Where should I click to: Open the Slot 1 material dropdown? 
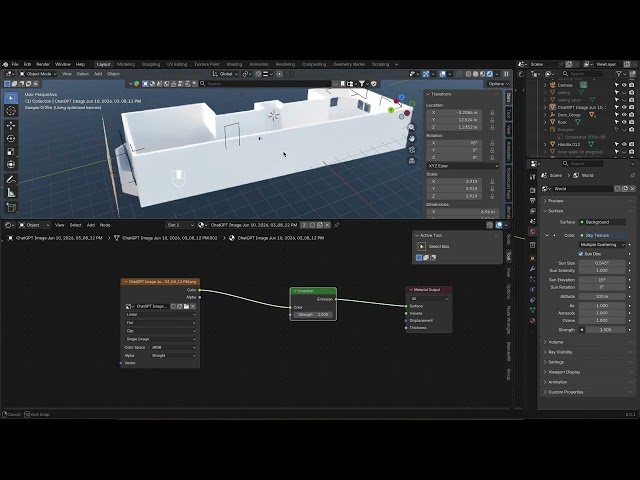tap(180, 225)
